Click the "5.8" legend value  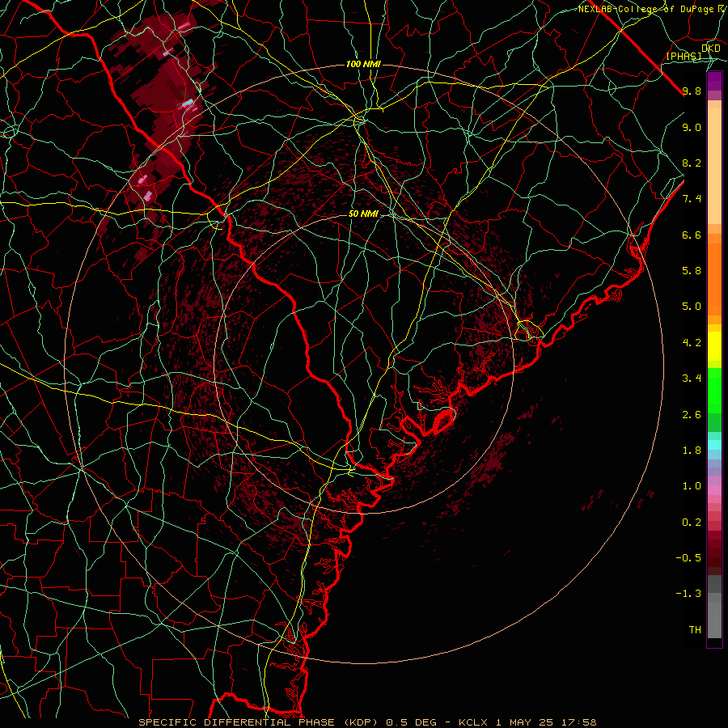tap(692, 271)
